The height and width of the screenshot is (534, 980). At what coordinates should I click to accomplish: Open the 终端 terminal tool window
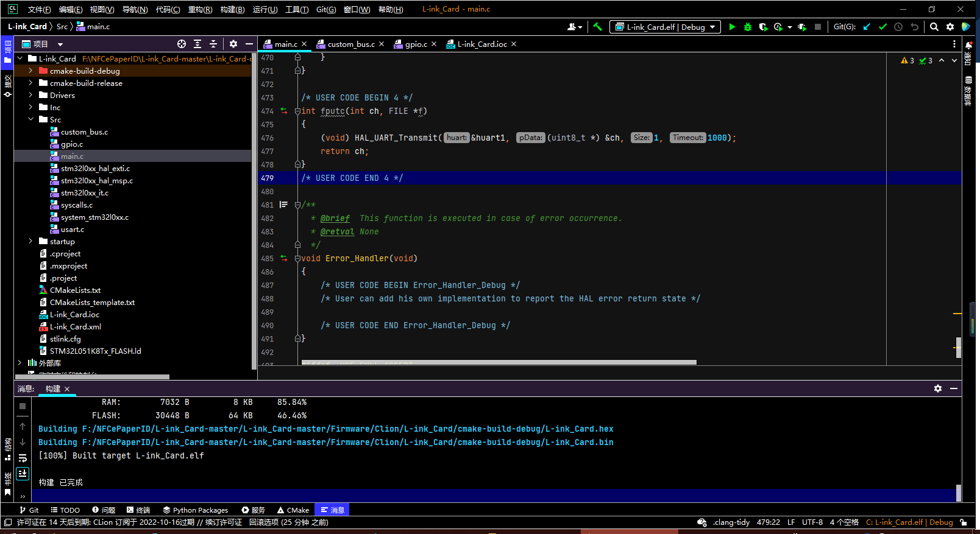coord(138,510)
